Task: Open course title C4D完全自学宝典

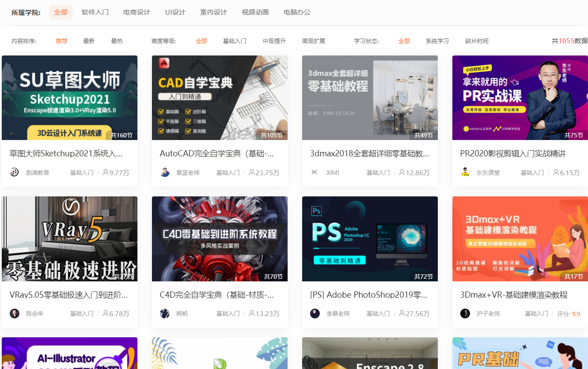Action: point(217,295)
